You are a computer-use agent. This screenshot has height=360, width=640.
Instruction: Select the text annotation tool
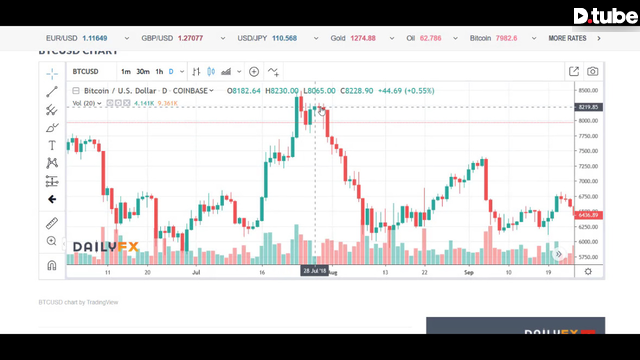pos(52,145)
